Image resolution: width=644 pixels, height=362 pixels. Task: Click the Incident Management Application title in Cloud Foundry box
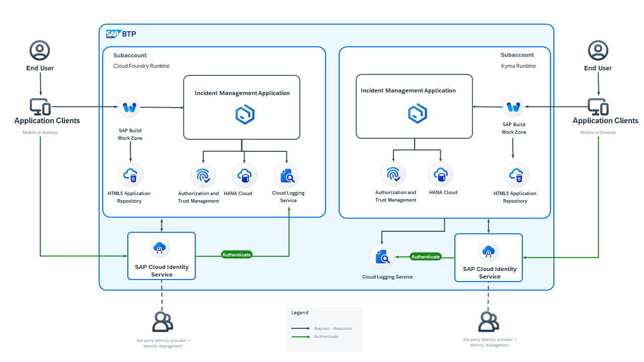(x=242, y=93)
